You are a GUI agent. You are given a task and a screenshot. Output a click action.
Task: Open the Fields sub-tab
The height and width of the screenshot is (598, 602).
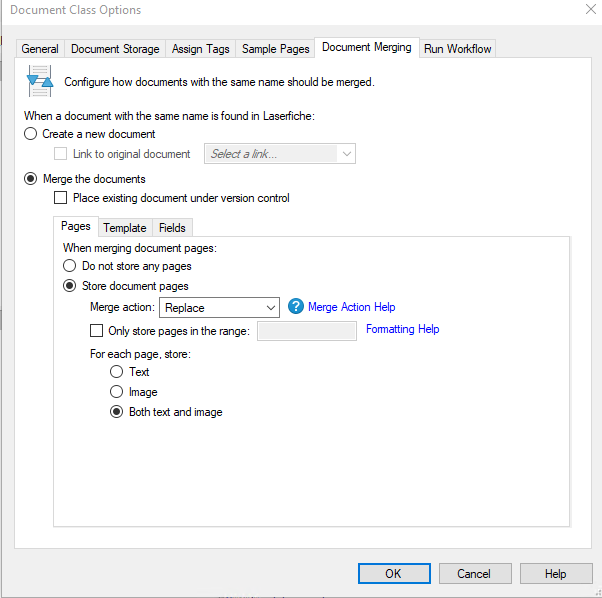172,228
